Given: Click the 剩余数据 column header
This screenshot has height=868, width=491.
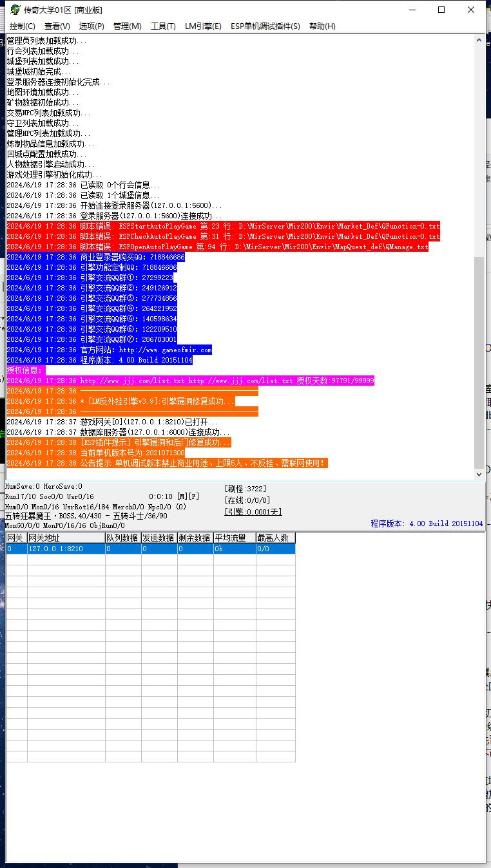Looking at the screenshot, I should 195,538.
